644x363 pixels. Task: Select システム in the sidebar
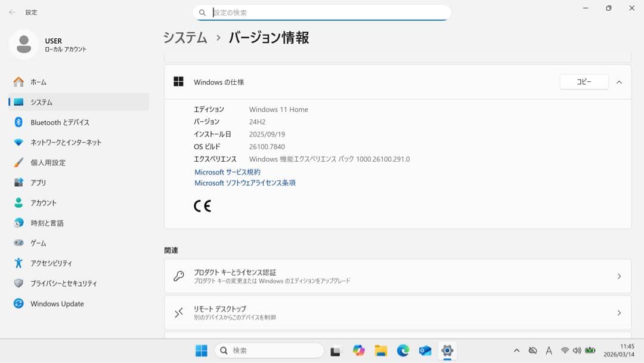tap(79, 102)
